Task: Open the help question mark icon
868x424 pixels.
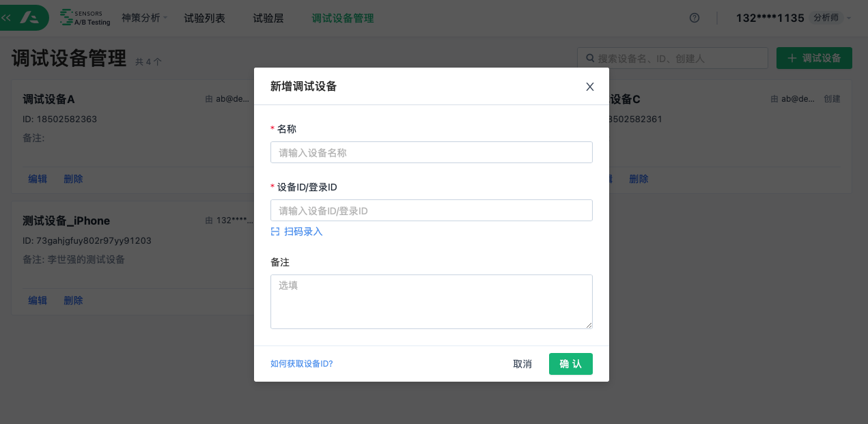Action: tap(695, 18)
